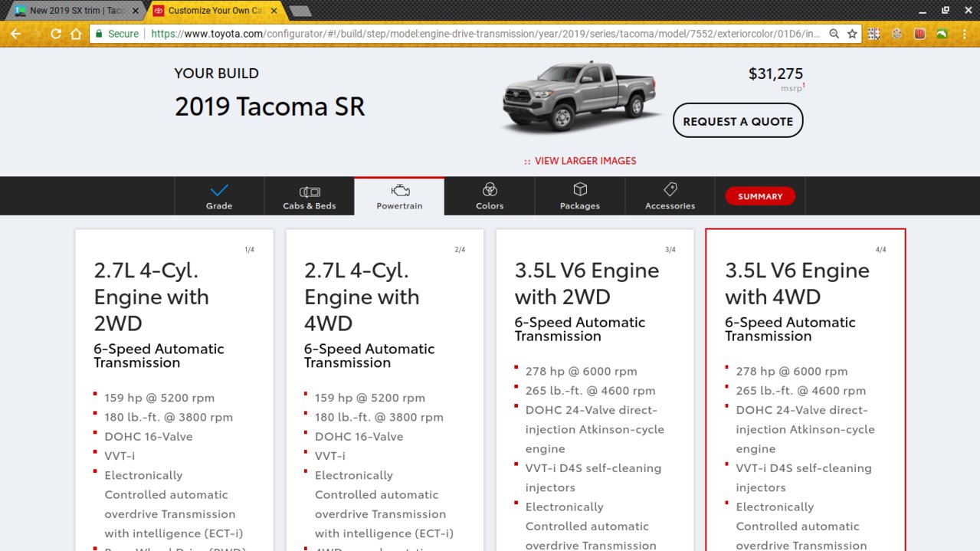Switch to the 'New 2019 SX trim' tab
The height and width of the screenshot is (551, 980).
(x=76, y=11)
